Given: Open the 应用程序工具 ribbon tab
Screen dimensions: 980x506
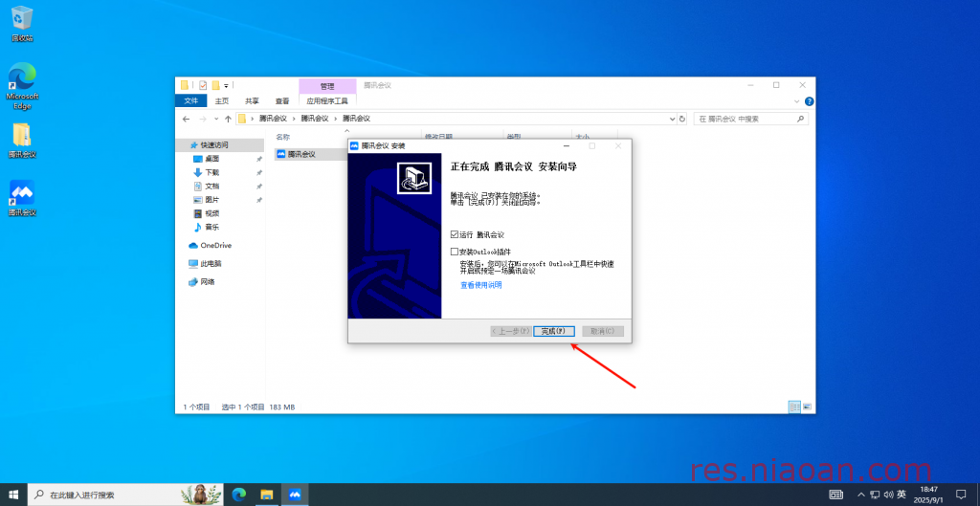Looking at the screenshot, I should pos(327,100).
